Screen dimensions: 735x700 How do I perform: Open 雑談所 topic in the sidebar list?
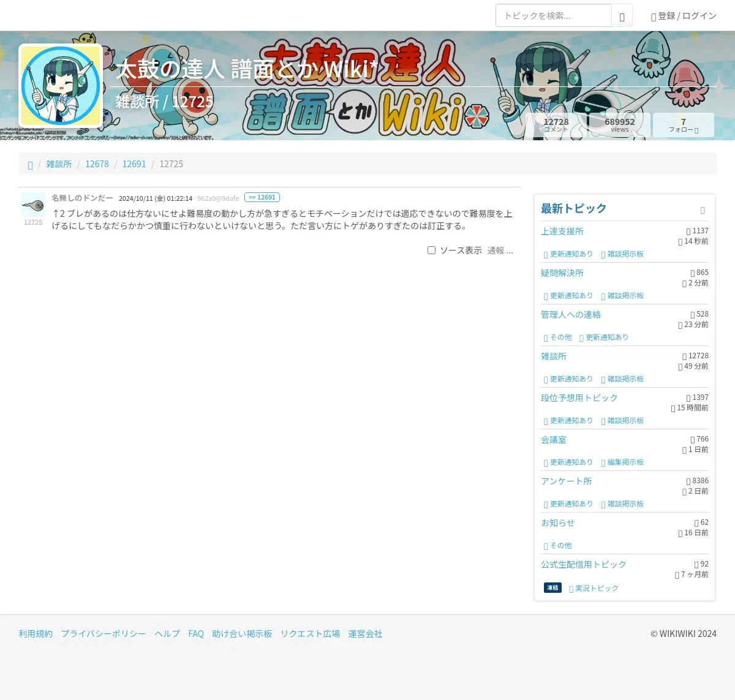554,356
